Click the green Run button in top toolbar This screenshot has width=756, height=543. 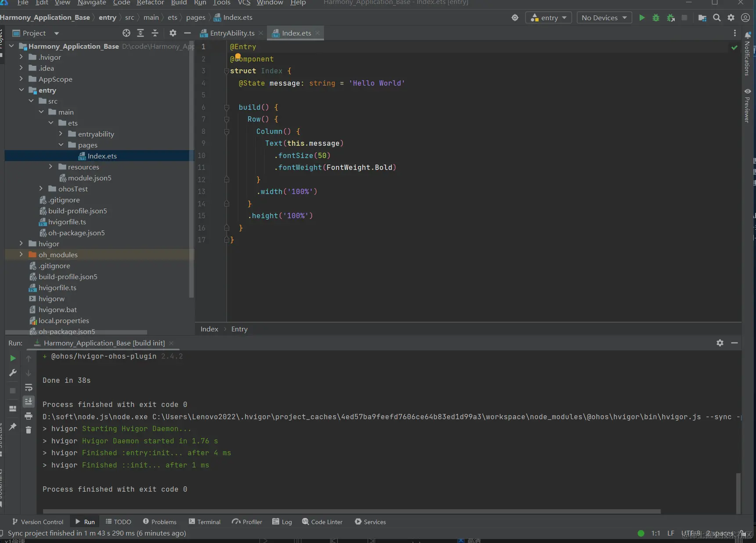click(642, 18)
